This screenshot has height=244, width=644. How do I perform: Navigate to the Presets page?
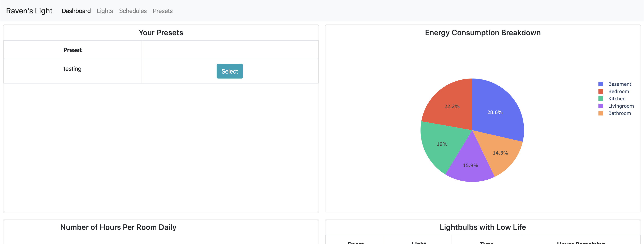(x=163, y=11)
